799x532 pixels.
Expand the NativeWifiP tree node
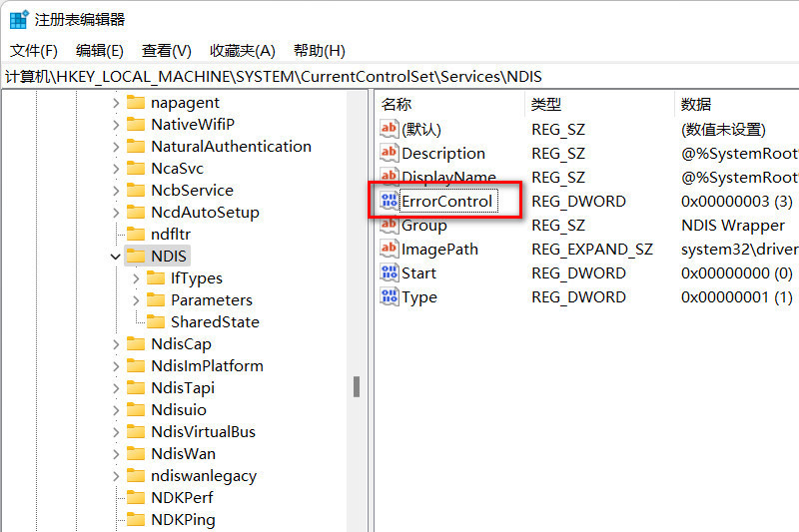point(116,125)
